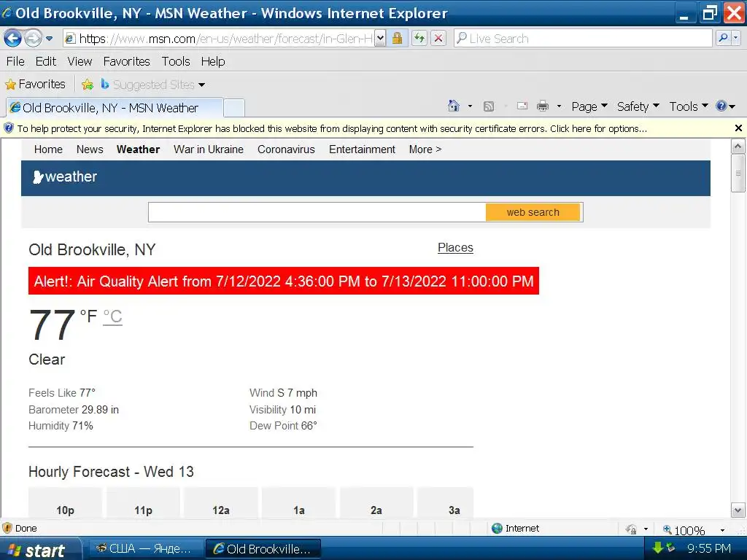Expand the address bar history dropdown

[379, 39]
